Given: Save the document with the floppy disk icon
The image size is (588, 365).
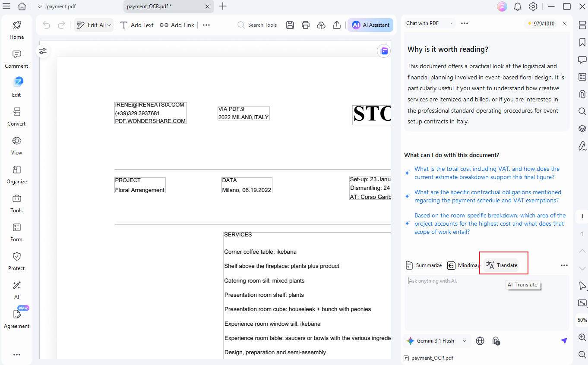Looking at the screenshot, I should tap(290, 25).
